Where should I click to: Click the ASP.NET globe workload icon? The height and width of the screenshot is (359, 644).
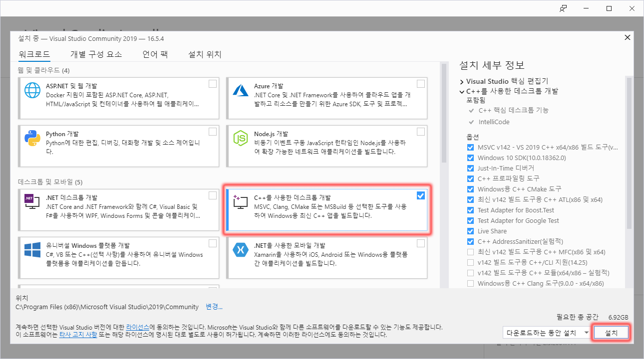click(32, 91)
